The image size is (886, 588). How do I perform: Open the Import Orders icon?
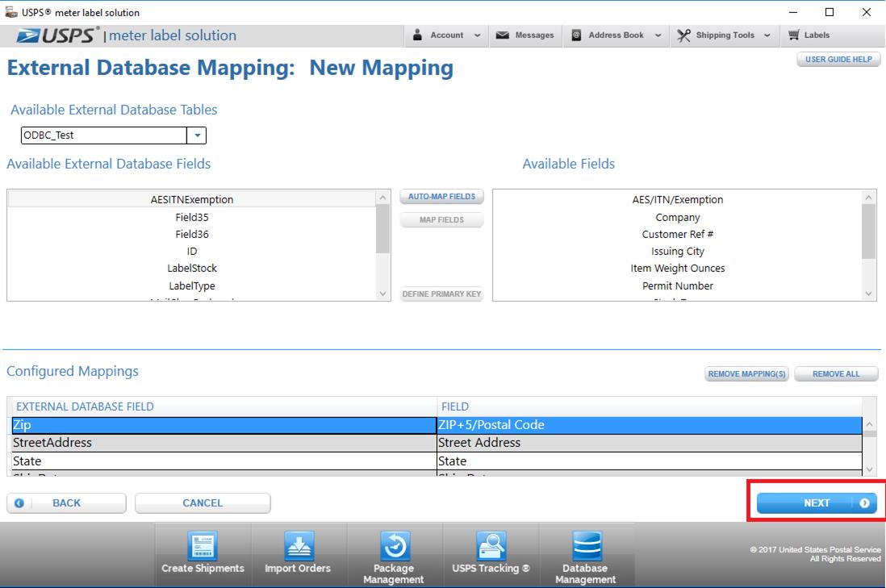299,546
